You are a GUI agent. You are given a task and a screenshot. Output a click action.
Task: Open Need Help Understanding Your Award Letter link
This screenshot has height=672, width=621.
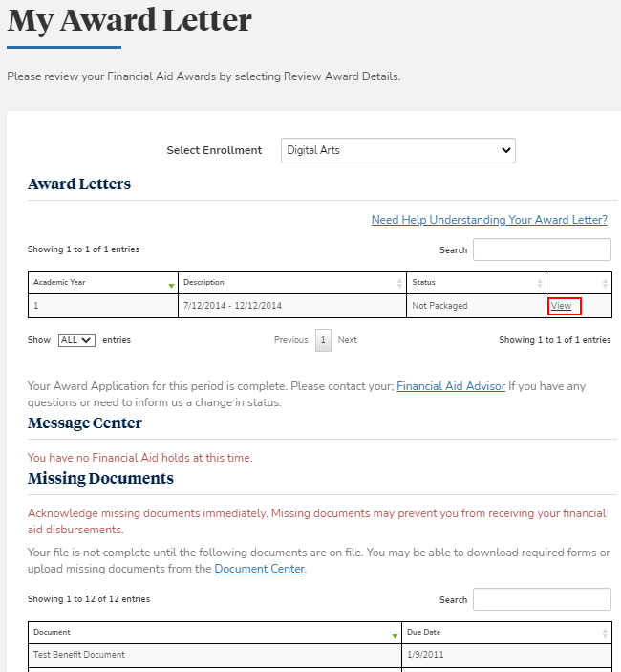[489, 220]
